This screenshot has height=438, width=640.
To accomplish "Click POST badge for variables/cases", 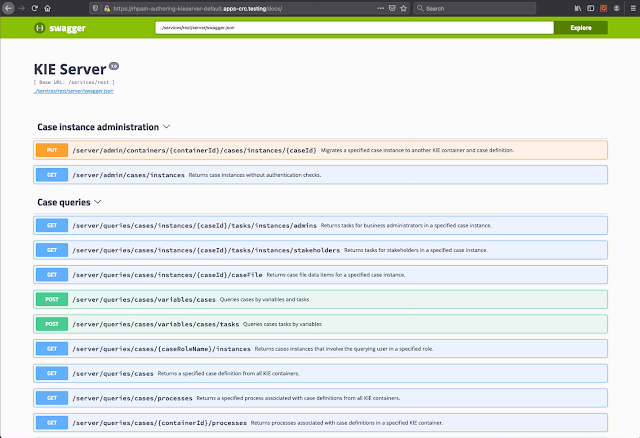I will pos(52,299).
